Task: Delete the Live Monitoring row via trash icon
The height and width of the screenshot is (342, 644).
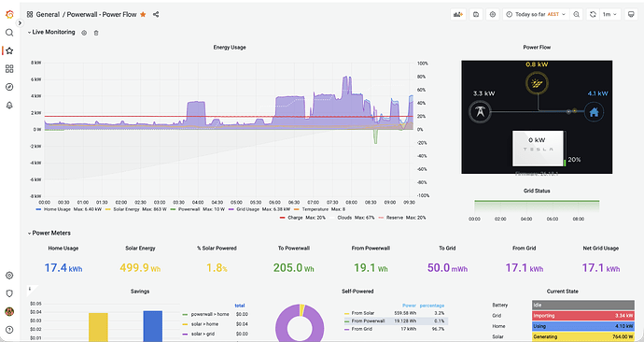Action: click(96, 33)
